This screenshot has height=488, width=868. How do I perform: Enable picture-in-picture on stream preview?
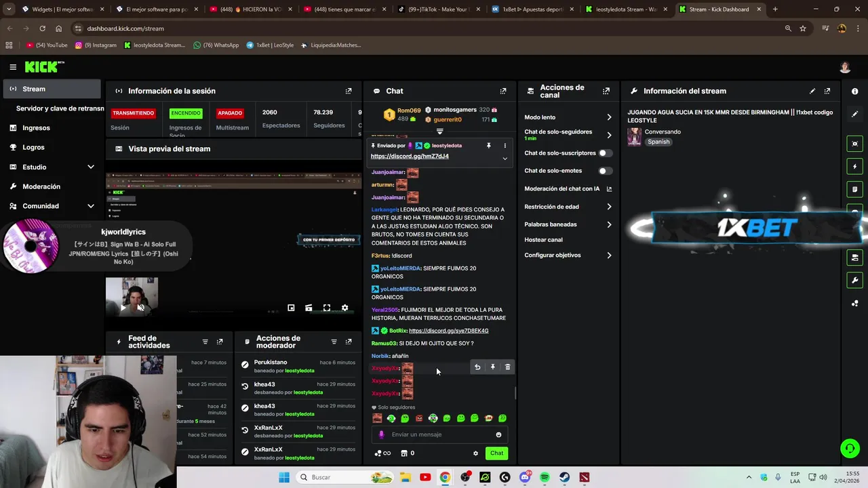tap(291, 308)
